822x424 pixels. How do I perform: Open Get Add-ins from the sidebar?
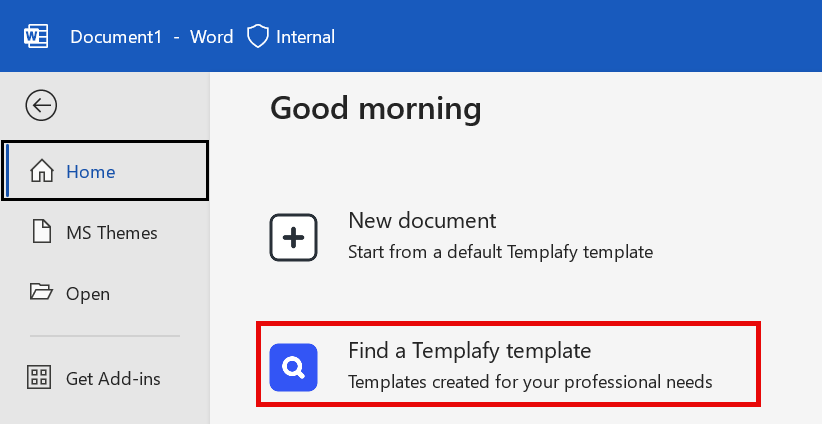(105, 378)
